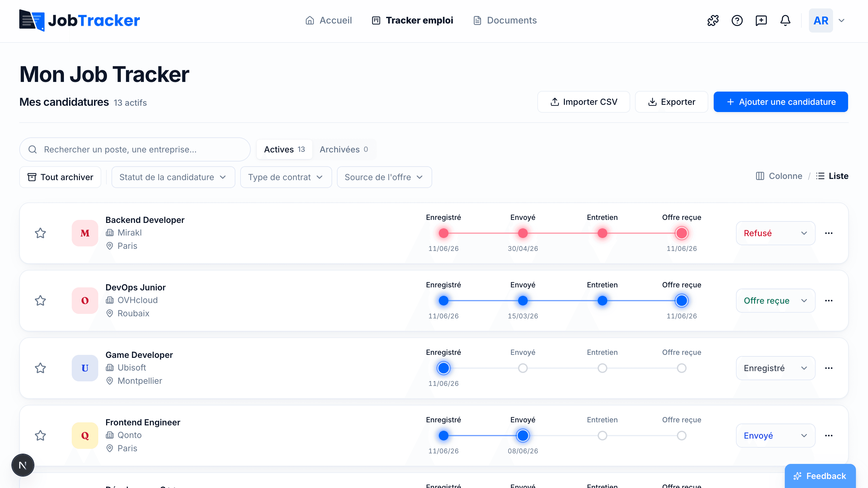Click Mirakl Offre reçue step dot

click(682, 233)
